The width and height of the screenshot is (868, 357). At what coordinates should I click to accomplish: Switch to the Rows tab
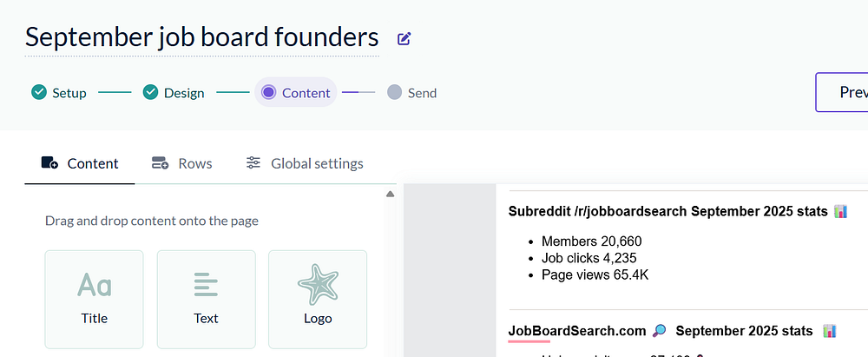pyautogui.click(x=181, y=163)
